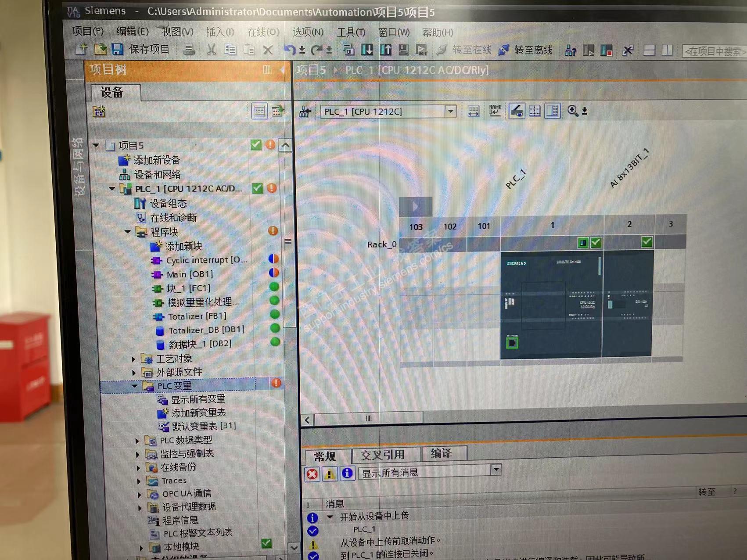747x560 pixels.
Task: Click the 保存项目 label button
Action: (x=149, y=49)
